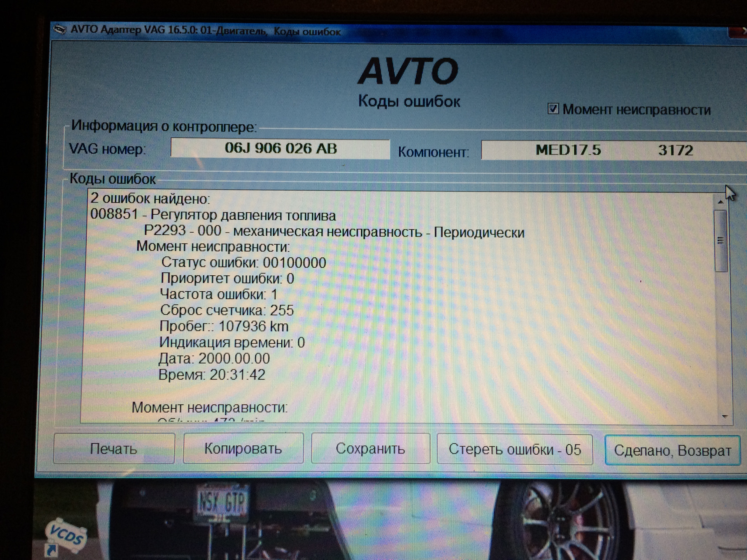Click the Сохранить button
The height and width of the screenshot is (560, 747).
pos(370,449)
